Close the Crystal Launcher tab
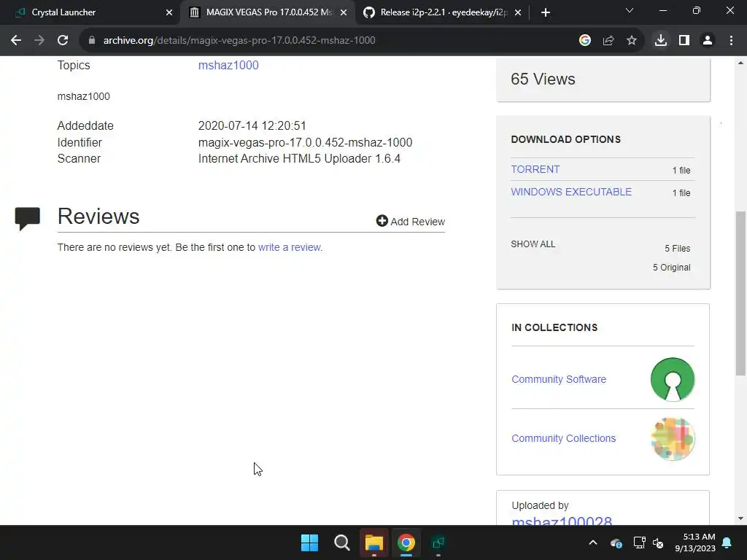747x560 pixels. [x=169, y=12]
